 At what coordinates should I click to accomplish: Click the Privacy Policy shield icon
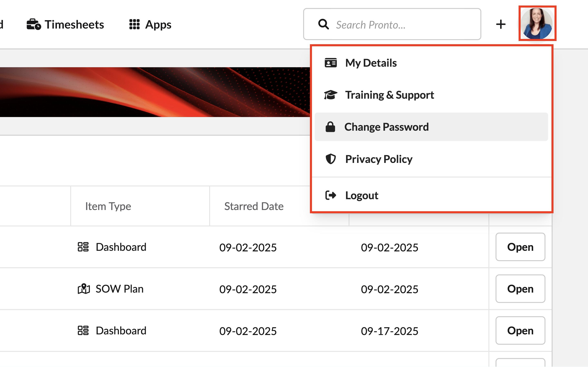tap(331, 159)
